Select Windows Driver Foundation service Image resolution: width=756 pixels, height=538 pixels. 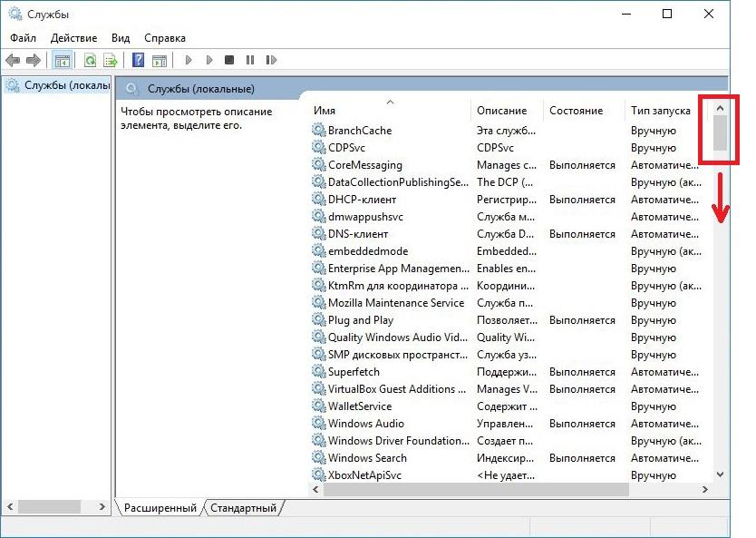coord(510,441)
